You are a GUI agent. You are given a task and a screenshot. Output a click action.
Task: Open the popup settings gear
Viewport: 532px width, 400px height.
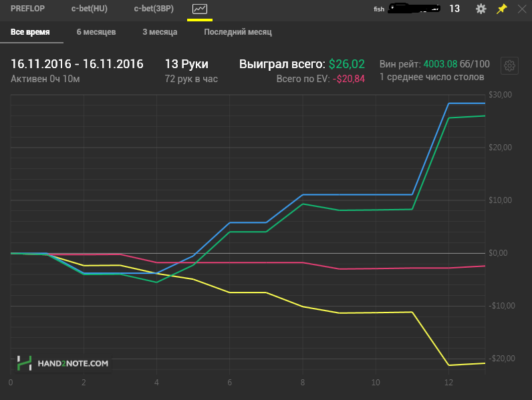(x=481, y=9)
